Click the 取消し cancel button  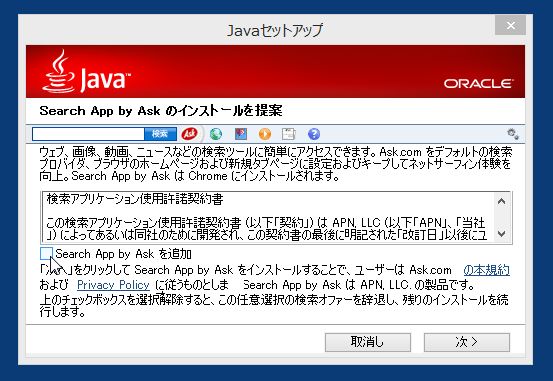[x=367, y=342]
